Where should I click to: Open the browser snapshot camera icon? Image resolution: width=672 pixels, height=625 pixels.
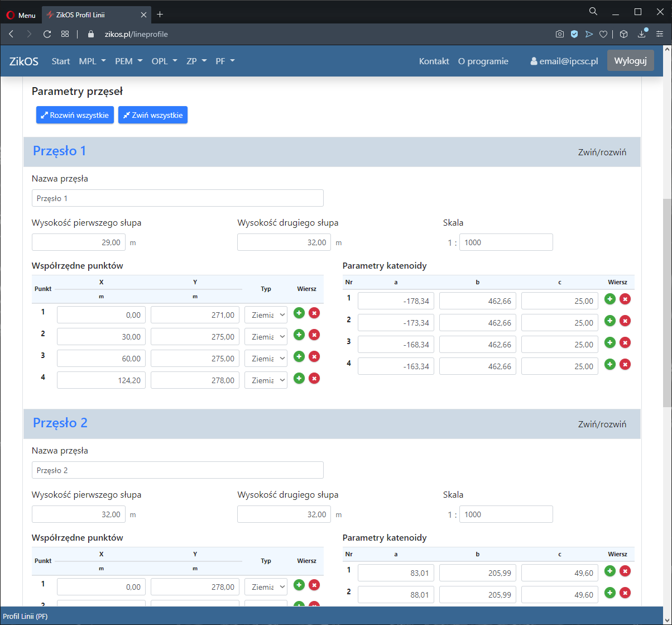(559, 34)
